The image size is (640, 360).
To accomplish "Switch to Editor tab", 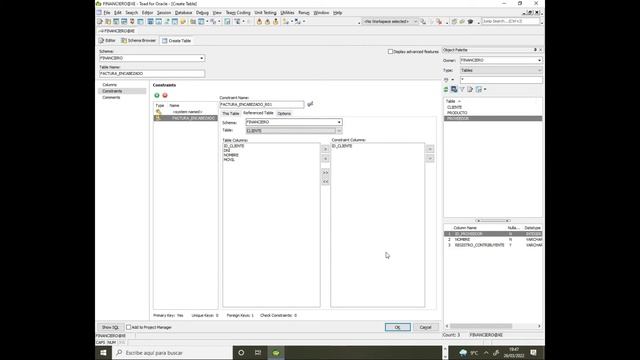I will click(x=107, y=41).
